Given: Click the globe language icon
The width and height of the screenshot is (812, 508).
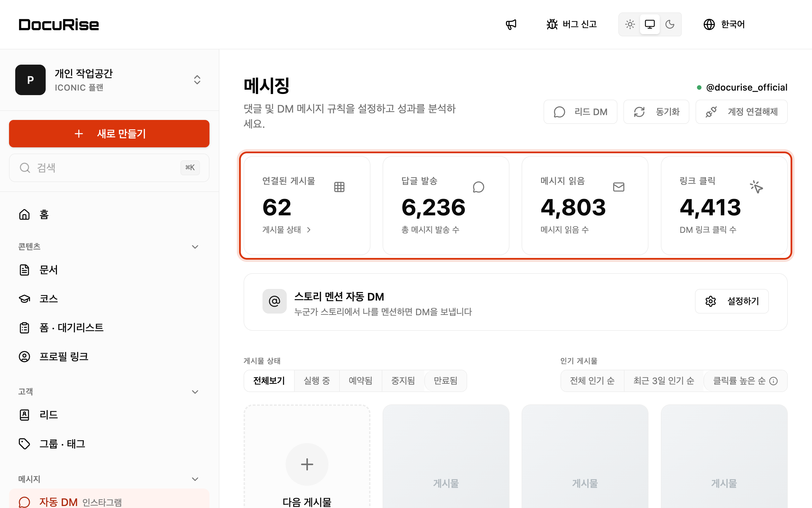Looking at the screenshot, I should click(x=709, y=24).
